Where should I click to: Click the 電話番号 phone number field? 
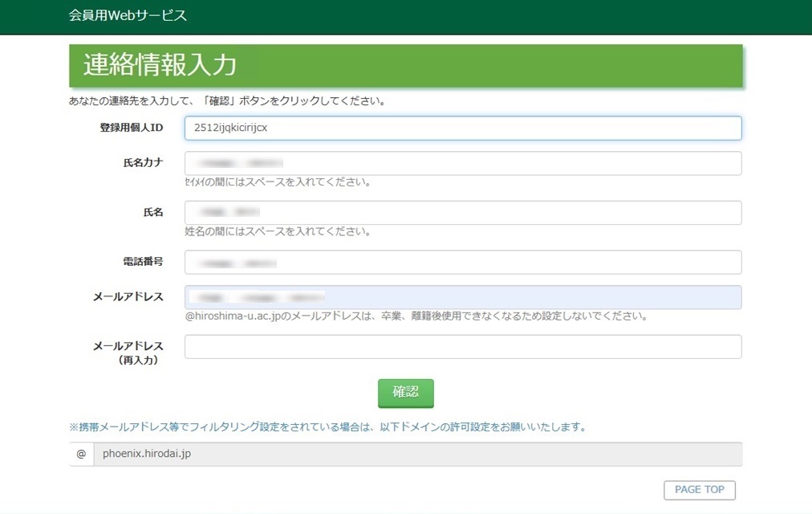coord(462,263)
